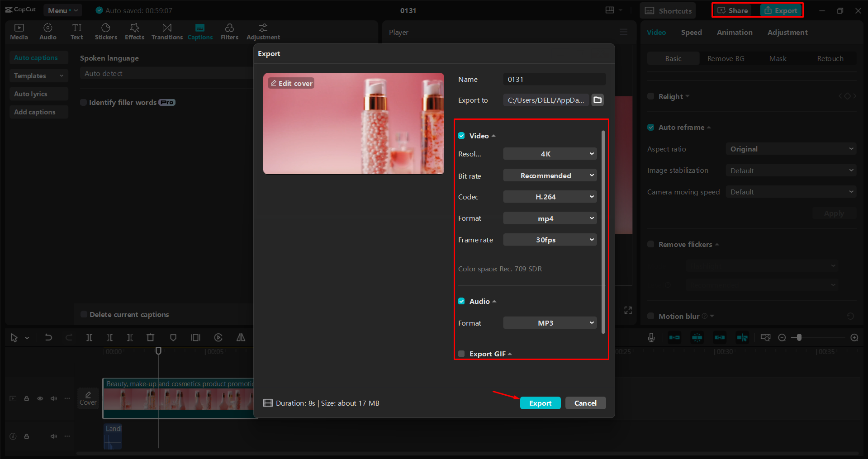Image resolution: width=868 pixels, height=459 pixels.
Task: Open the Menu dropdown in title bar
Action: click(62, 10)
